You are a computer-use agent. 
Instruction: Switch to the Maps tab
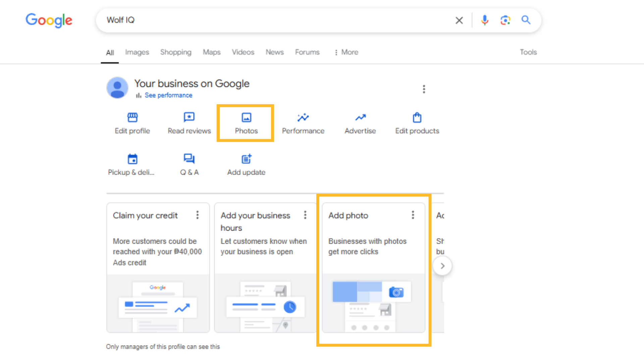(212, 52)
